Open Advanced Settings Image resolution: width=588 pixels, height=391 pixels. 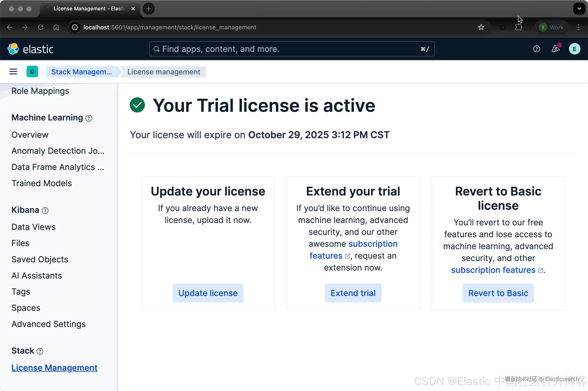(49, 324)
